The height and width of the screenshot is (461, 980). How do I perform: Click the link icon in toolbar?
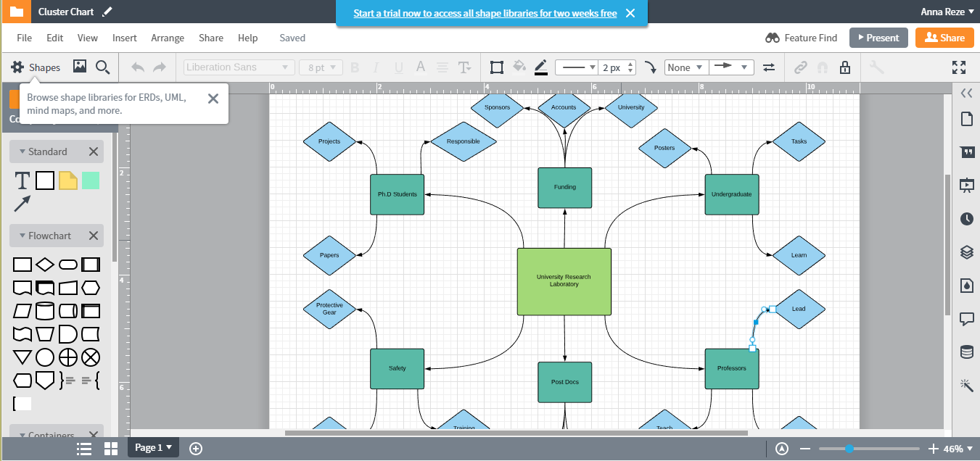coord(800,67)
